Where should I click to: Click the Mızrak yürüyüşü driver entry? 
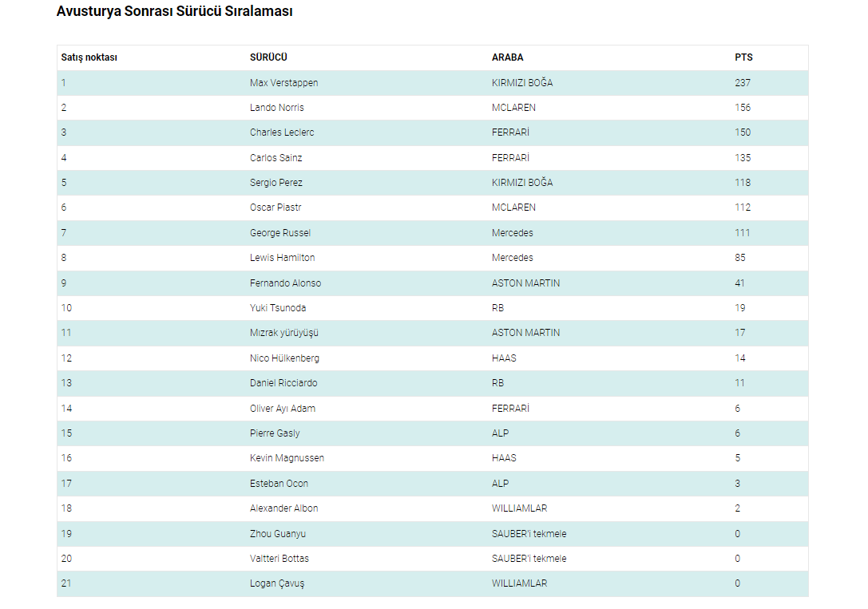pos(283,333)
